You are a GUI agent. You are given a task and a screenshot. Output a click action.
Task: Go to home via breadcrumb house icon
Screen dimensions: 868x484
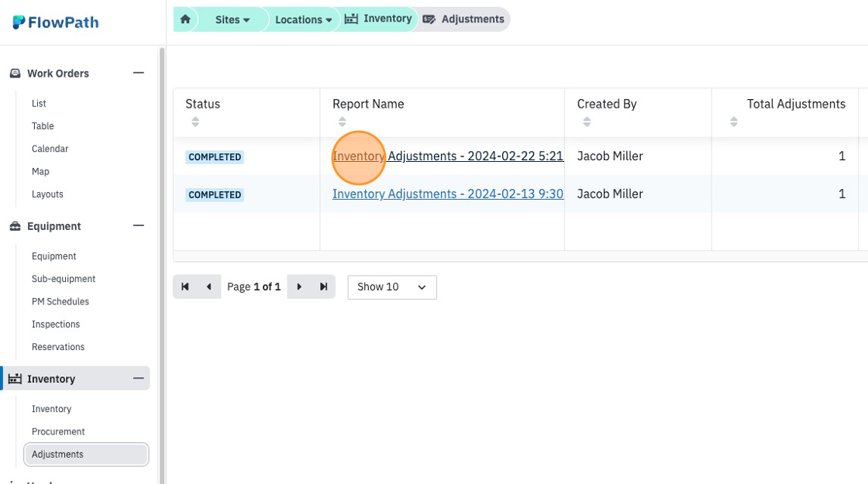point(185,19)
